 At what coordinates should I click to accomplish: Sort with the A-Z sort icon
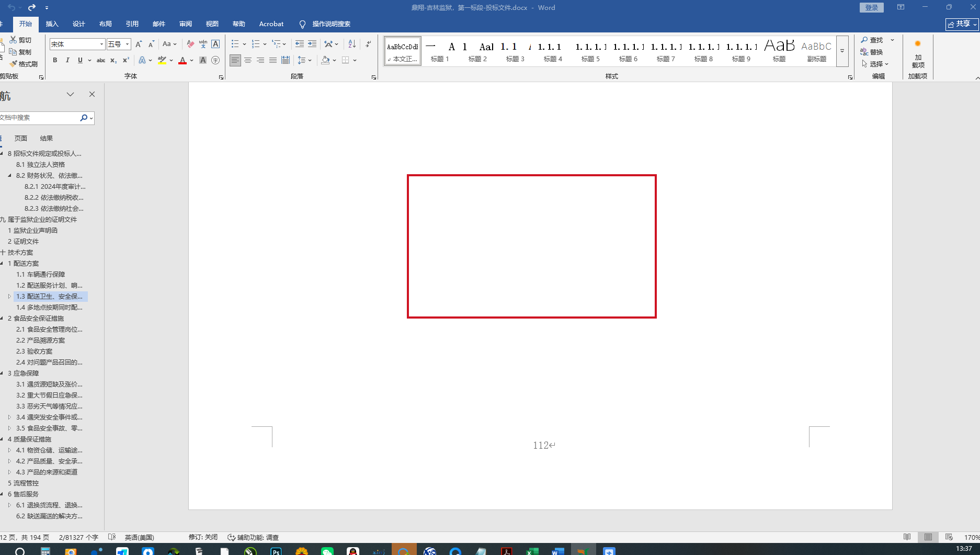tap(352, 44)
